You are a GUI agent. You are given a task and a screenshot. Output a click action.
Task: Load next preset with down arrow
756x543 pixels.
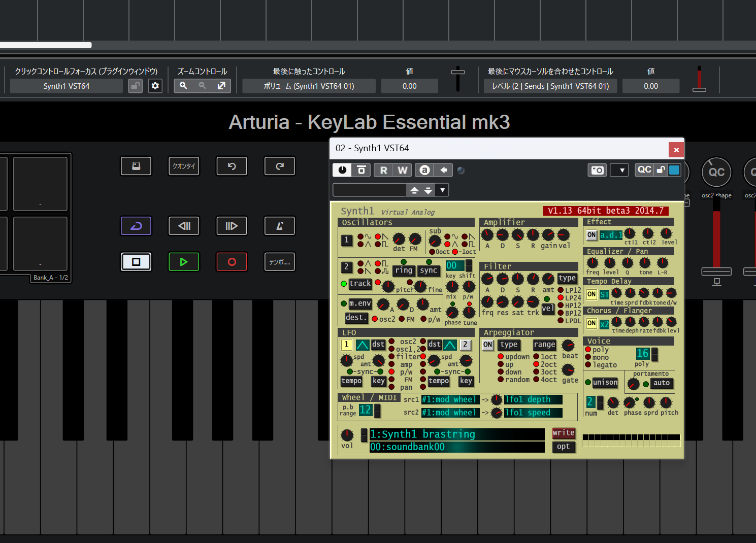(x=428, y=190)
